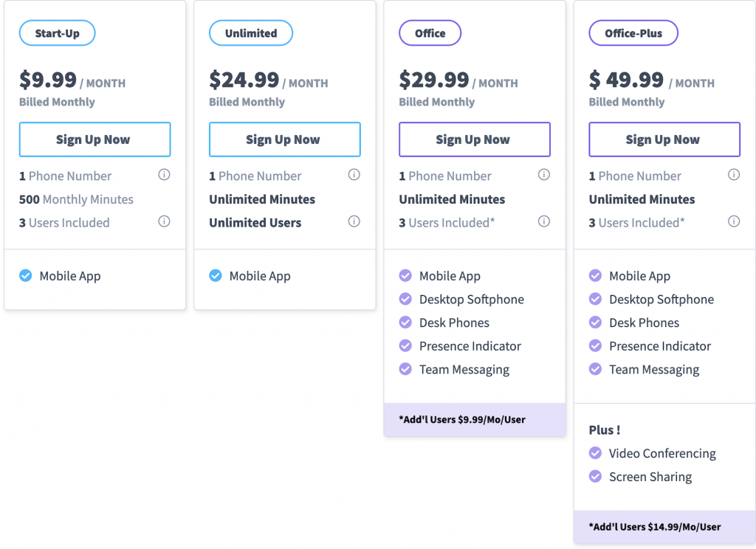Click info icon beside Office Users Included
The height and width of the screenshot is (549, 756).
(544, 222)
